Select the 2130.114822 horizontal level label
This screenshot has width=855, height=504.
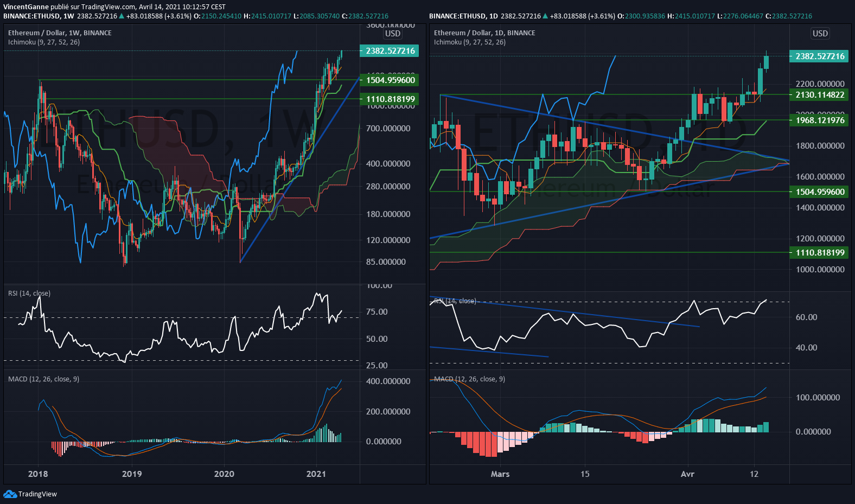[x=819, y=95]
